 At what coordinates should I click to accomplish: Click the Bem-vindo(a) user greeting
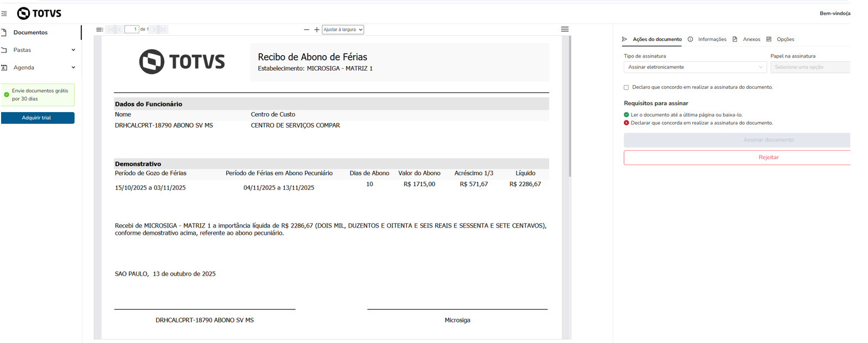click(835, 13)
